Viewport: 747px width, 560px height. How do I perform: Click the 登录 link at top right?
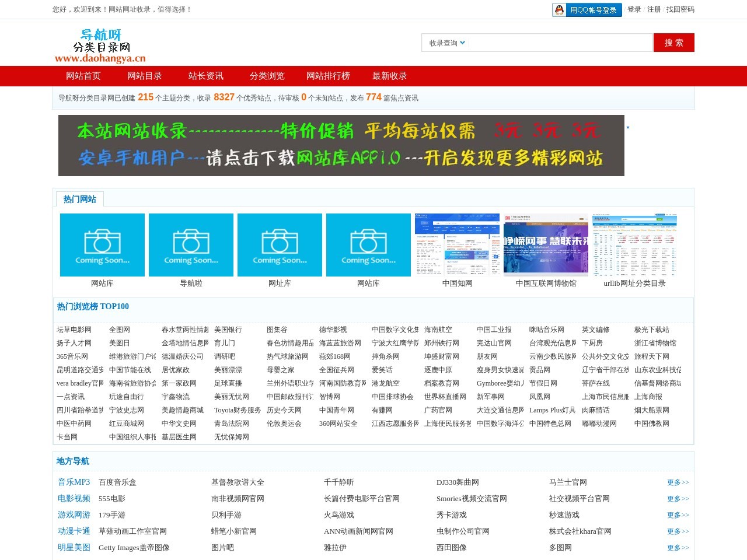coord(634,10)
